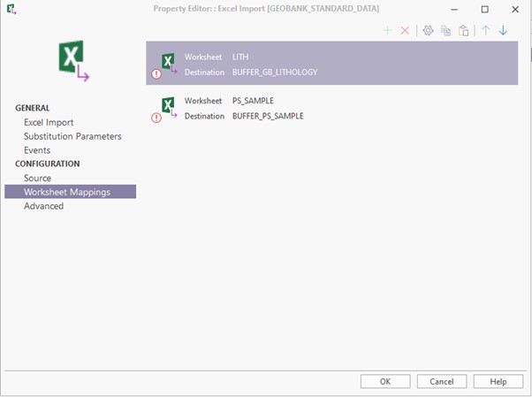Open the Excel Import section

pos(49,122)
